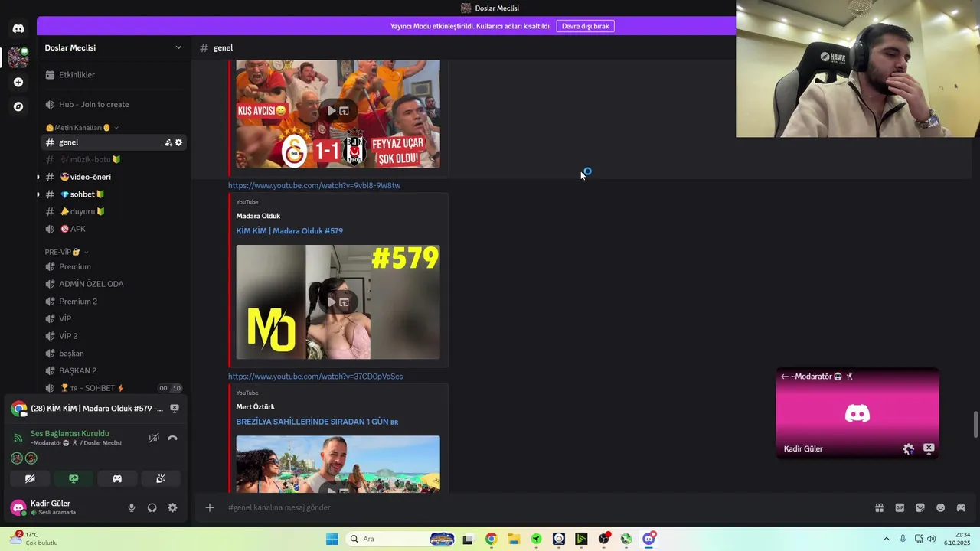Go back using arrow beside ~Modaratör
Screen dimensions: 980x551
pyautogui.click(x=785, y=377)
